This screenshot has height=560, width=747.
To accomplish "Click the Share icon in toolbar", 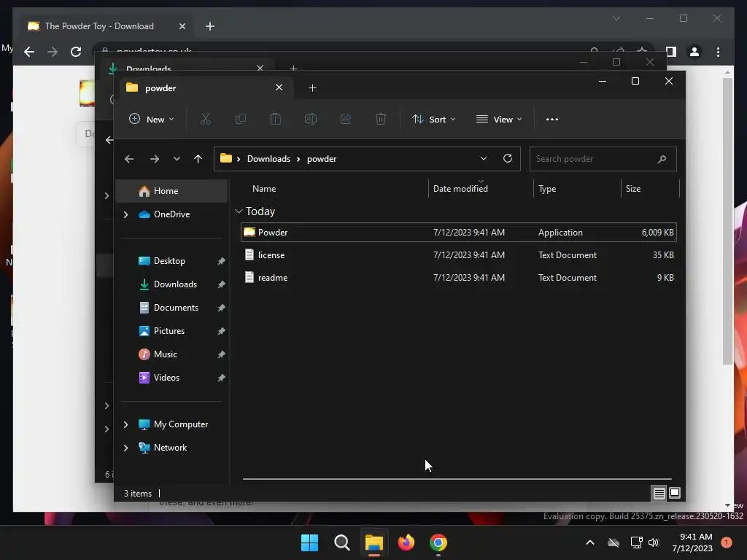I will point(345,119).
